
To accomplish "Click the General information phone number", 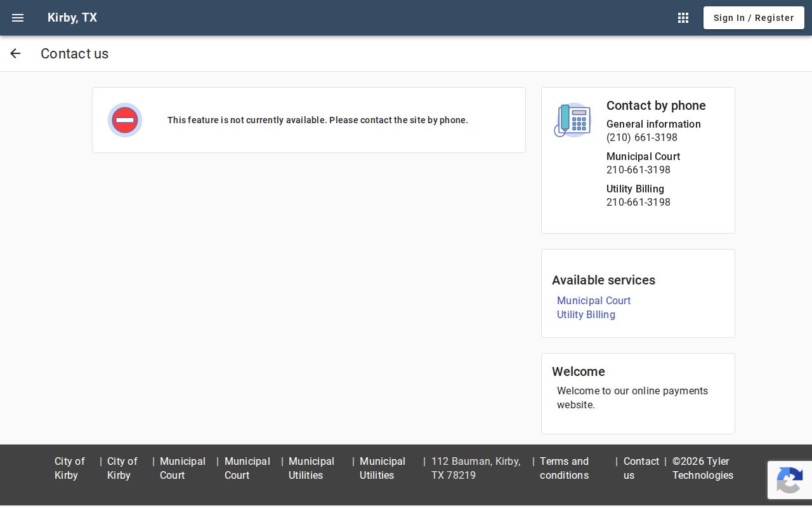I will click(642, 137).
